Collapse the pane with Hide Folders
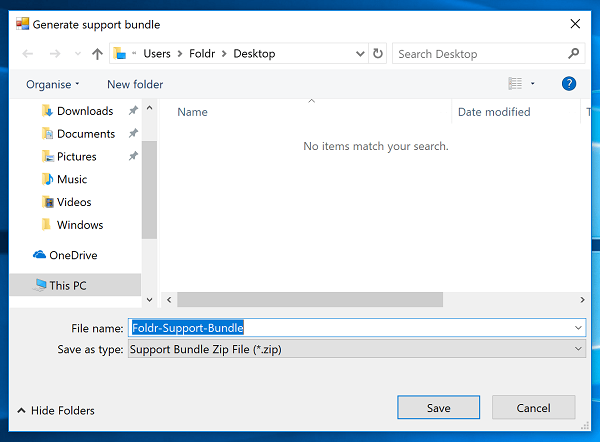The image size is (600, 442). click(56, 411)
